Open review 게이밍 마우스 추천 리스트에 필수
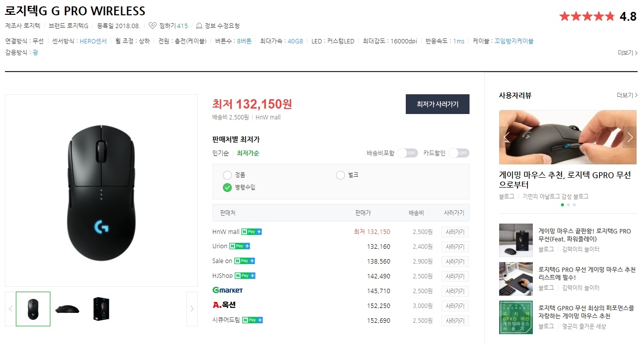Viewport: 644px width, 345px height. point(587,273)
